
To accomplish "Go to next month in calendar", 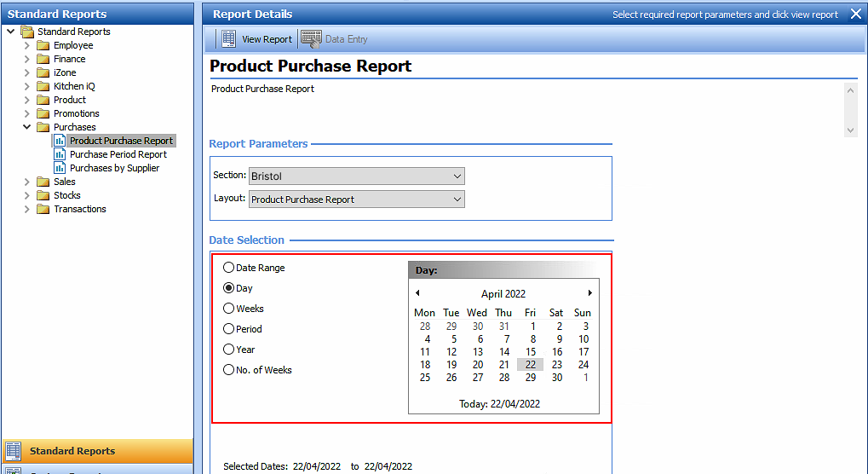I will (x=589, y=293).
